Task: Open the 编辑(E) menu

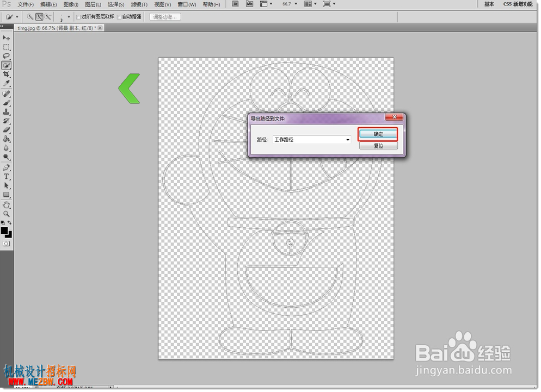Action: coord(48,4)
